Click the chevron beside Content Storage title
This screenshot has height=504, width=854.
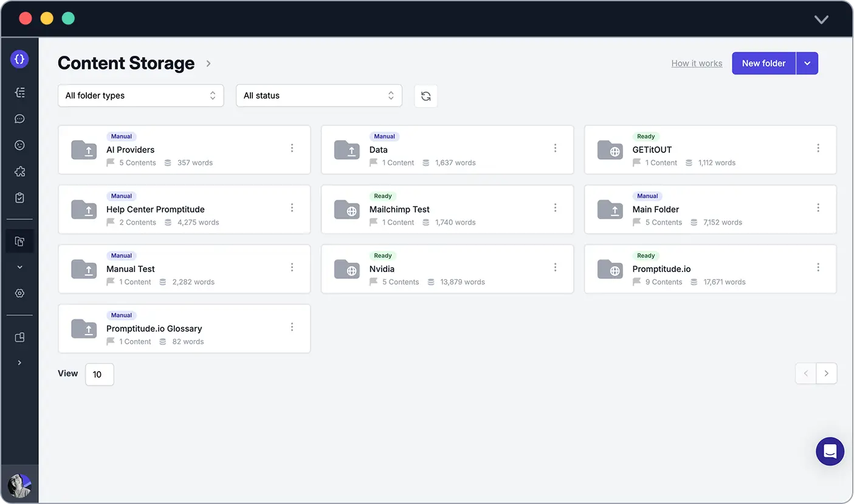(208, 63)
